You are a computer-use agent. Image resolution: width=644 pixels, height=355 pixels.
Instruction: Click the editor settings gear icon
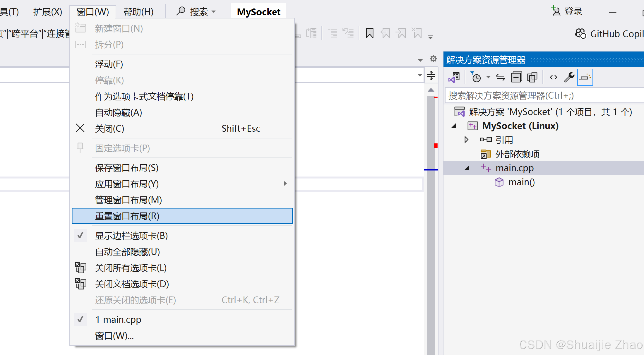(433, 59)
